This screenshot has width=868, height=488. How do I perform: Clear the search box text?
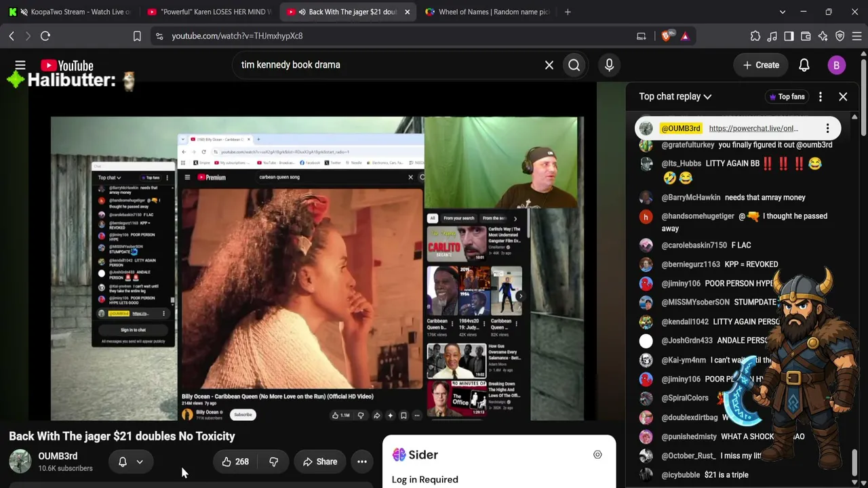click(549, 65)
